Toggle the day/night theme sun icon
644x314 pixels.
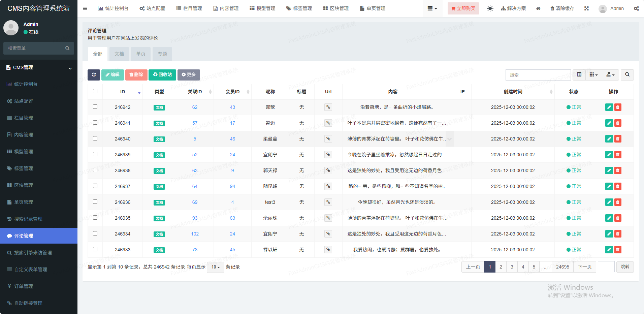tap(490, 8)
